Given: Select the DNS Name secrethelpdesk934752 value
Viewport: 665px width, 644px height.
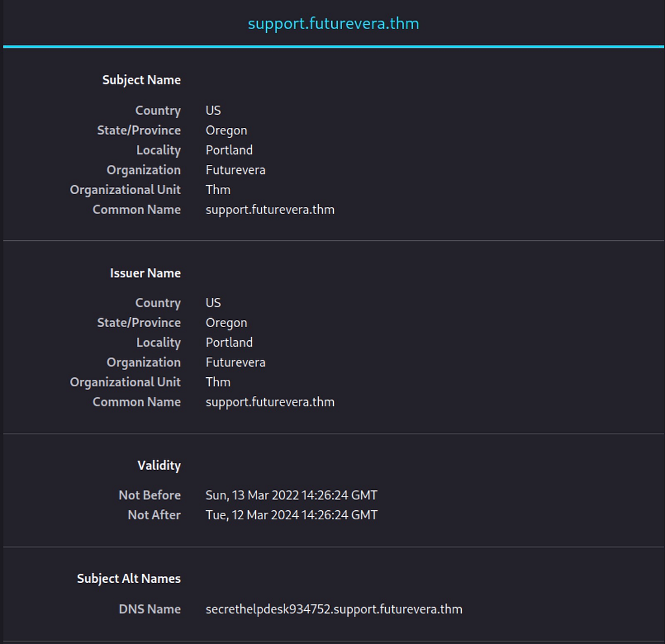Looking at the screenshot, I should click(334, 610).
